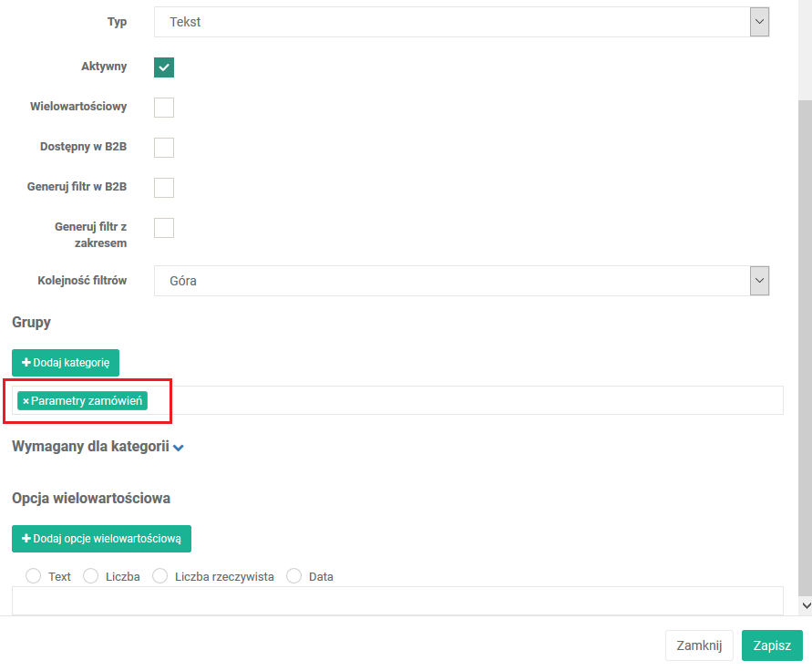Enable Generuj filtr z zakresem checkbox
This screenshot has width=812, height=671.
164,228
